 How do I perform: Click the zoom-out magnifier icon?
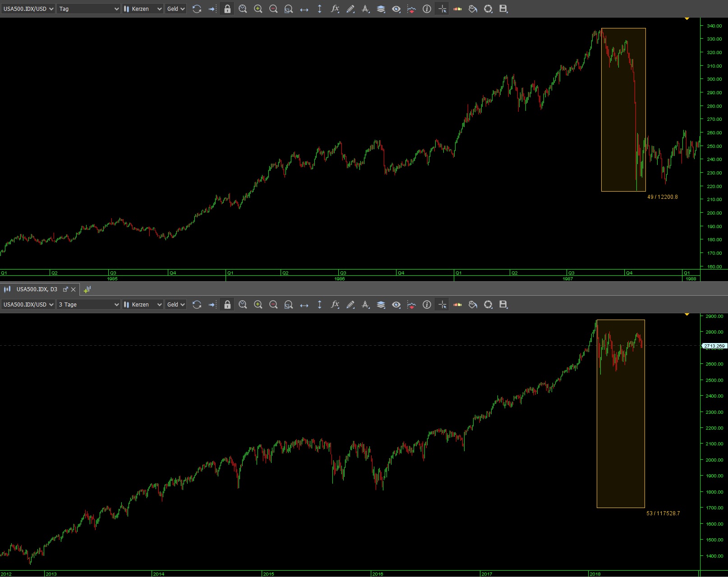click(x=273, y=9)
